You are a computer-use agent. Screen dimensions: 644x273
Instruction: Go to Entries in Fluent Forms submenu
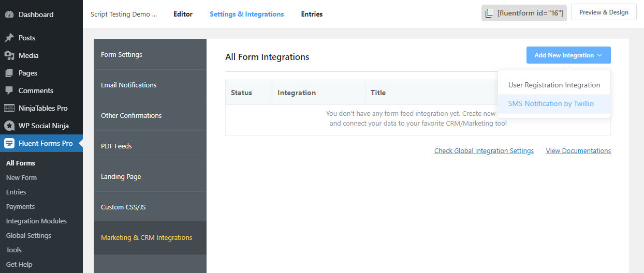tap(16, 192)
